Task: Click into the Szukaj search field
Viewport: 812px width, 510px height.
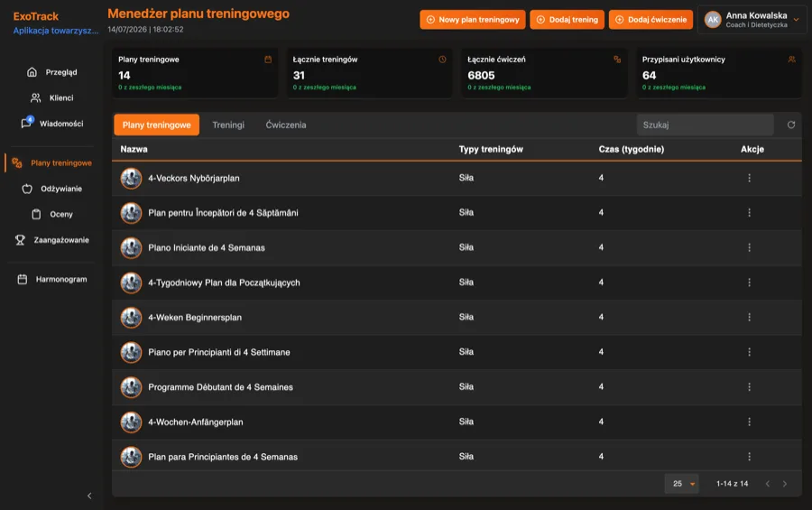Action: (705, 125)
